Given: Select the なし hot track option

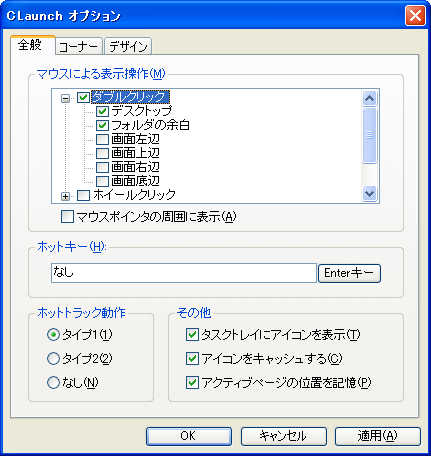Looking at the screenshot, I should click(53, 383).
